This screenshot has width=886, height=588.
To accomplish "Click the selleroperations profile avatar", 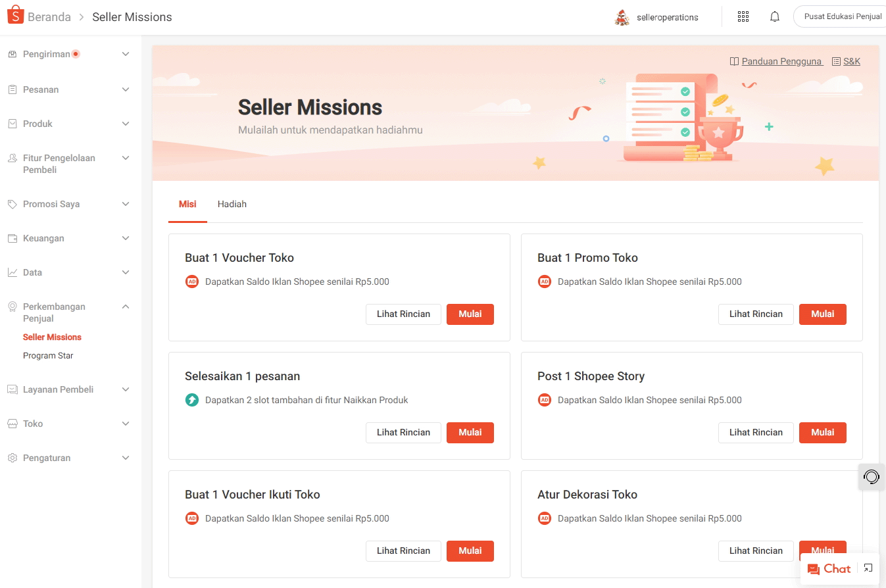I will coord(622,18).
